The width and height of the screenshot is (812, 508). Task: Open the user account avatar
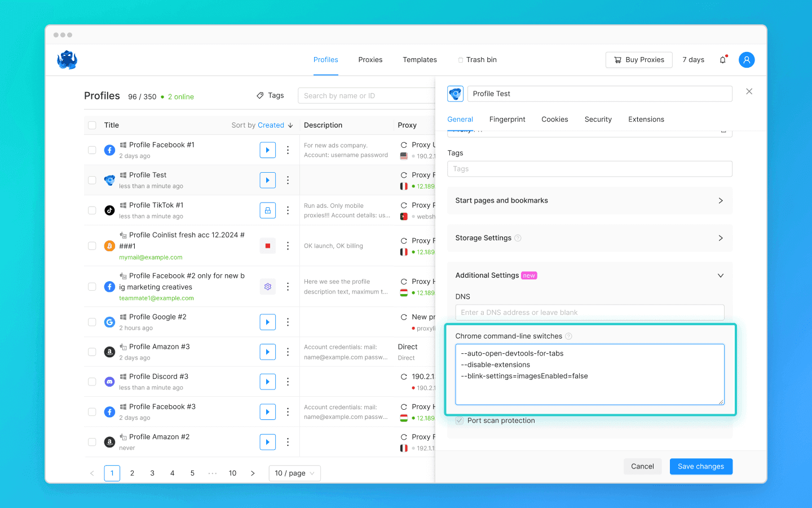(747, 60)
